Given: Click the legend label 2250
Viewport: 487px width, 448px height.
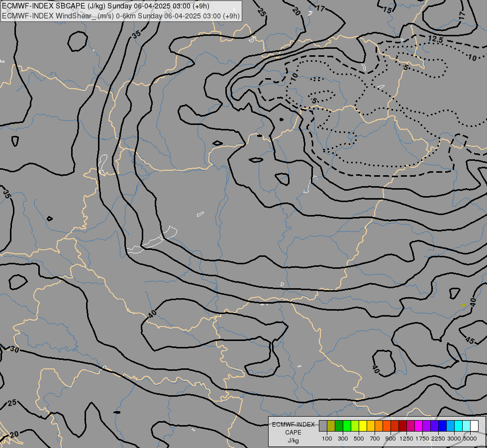Looking at the screenshot, I should [x=438, y=439].
